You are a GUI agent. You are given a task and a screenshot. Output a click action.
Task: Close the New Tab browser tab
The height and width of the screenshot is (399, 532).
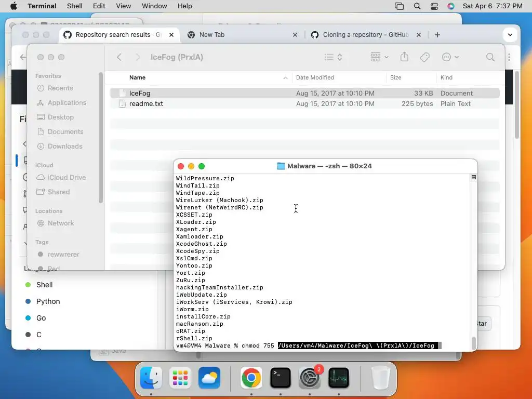295,35
